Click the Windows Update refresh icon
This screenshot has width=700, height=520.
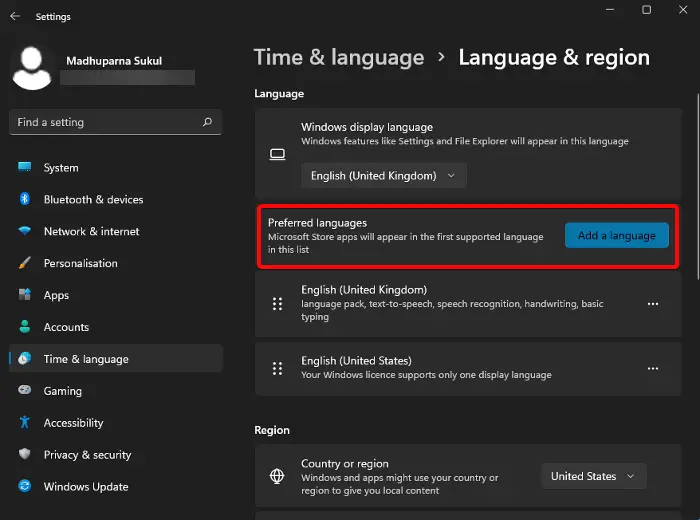(25, 486)
